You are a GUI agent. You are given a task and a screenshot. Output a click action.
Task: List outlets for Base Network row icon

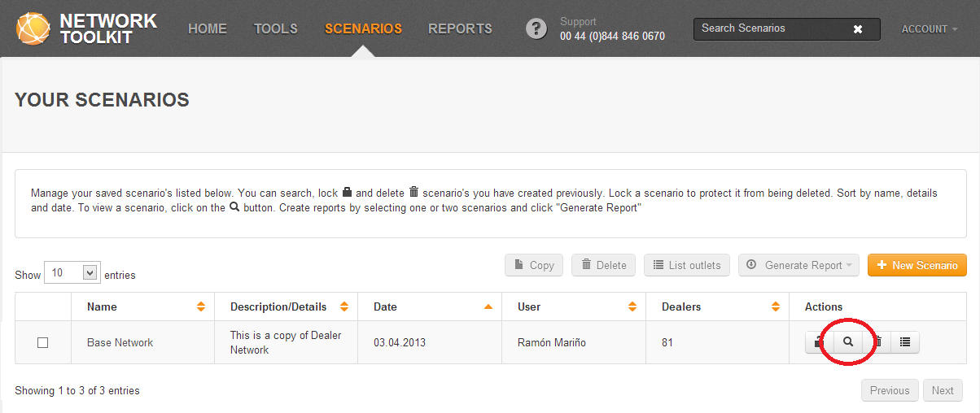pos(905,343)
